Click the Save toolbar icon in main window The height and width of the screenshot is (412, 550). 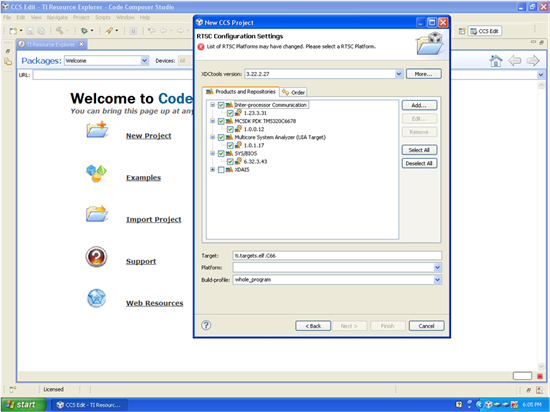tap(30, 31)
